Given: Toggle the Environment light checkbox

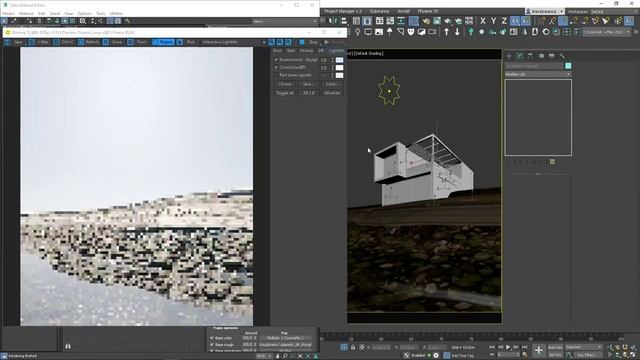Looking at the screenshot, I should pyautogui.click(x=276, y=60).
